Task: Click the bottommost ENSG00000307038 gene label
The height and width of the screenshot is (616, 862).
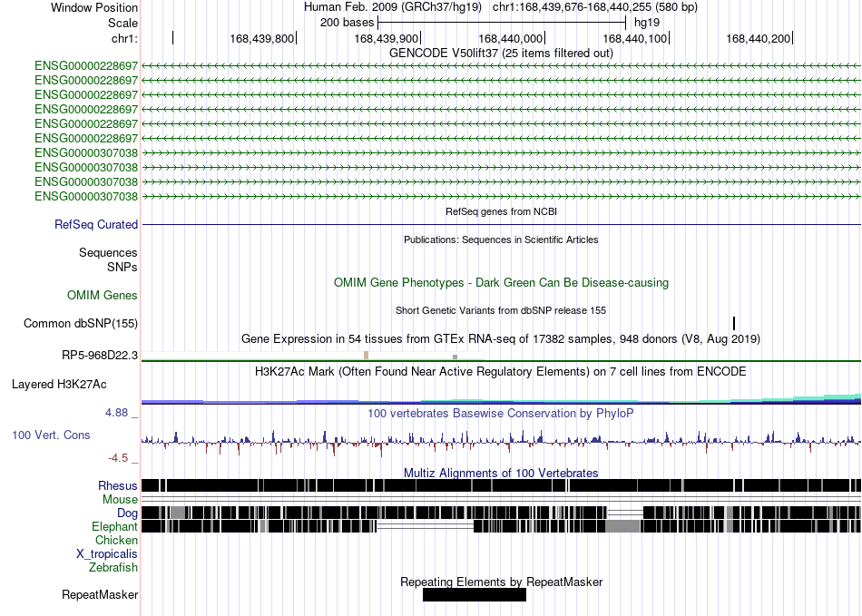Action: tap(86, 196)
